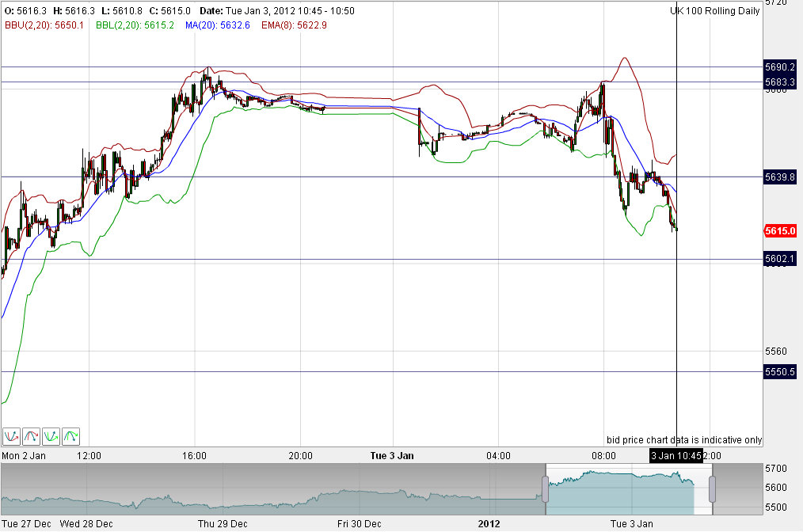
Task: Click the 3 Jan 10:45 time marker
Action: [675, 455]
